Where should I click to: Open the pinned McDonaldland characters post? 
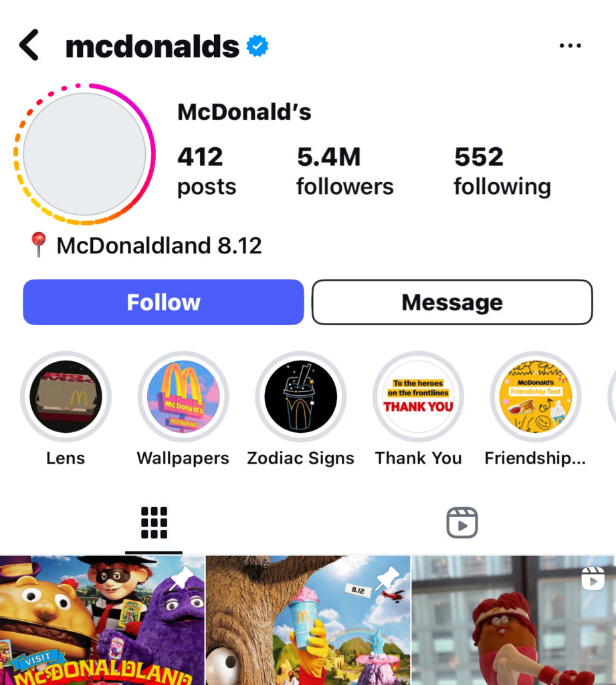pos(102,620)
